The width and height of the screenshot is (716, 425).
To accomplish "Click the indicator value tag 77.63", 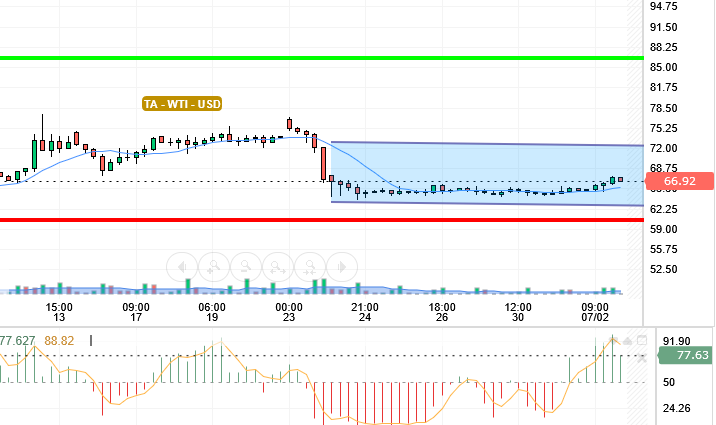I will (x=686, y=355).
